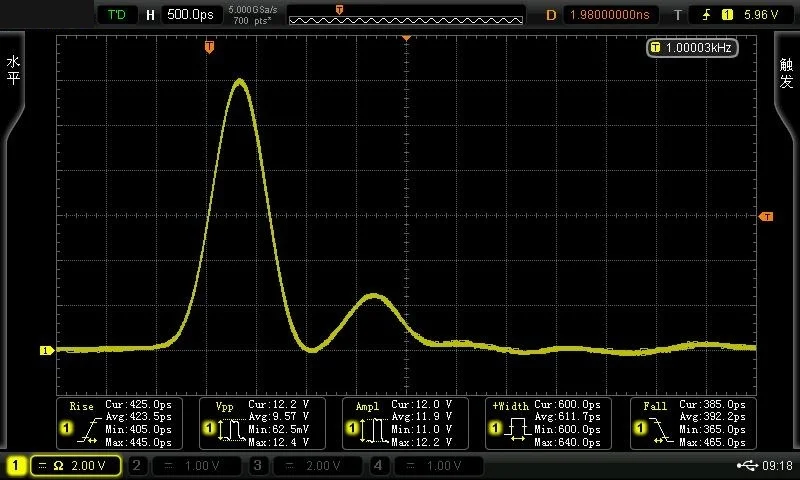Click the 09:18 clock display

(777, 466)
